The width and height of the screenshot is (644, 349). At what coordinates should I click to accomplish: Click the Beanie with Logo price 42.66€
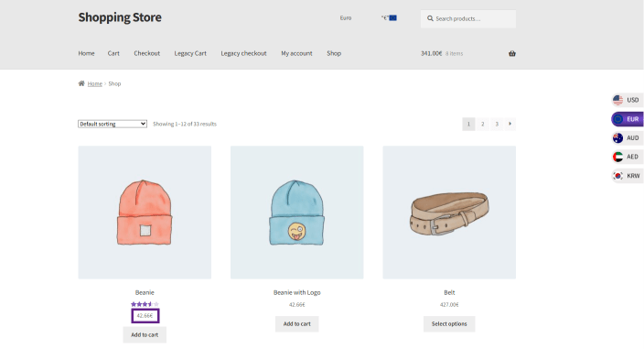[297, 305]
